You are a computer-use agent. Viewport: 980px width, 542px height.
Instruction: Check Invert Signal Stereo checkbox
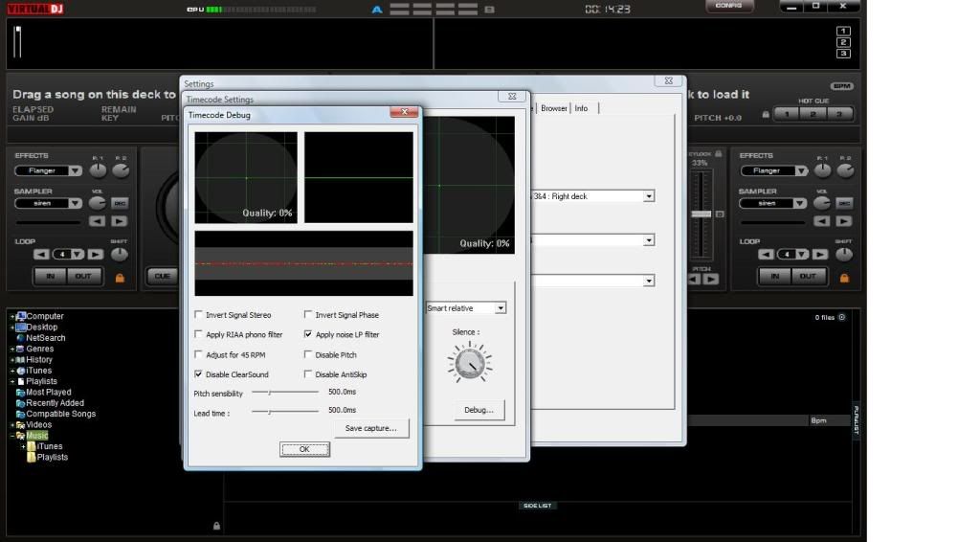coord(199,314)
